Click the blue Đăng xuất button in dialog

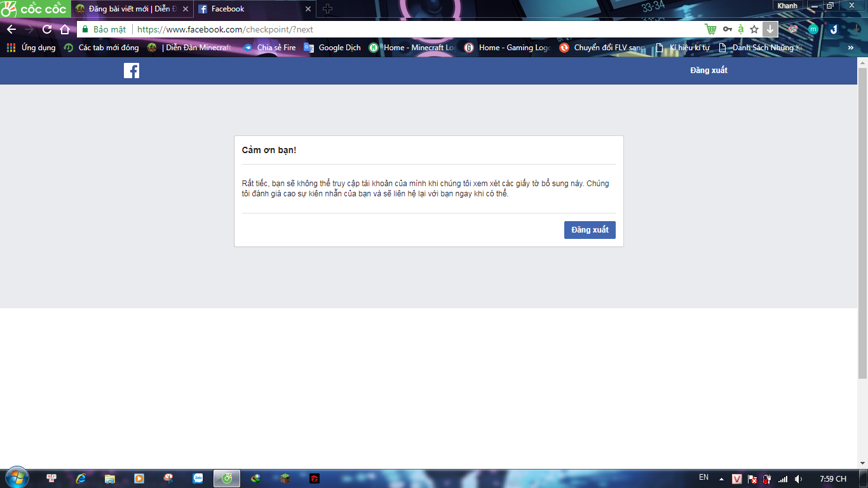pos(590,230)
